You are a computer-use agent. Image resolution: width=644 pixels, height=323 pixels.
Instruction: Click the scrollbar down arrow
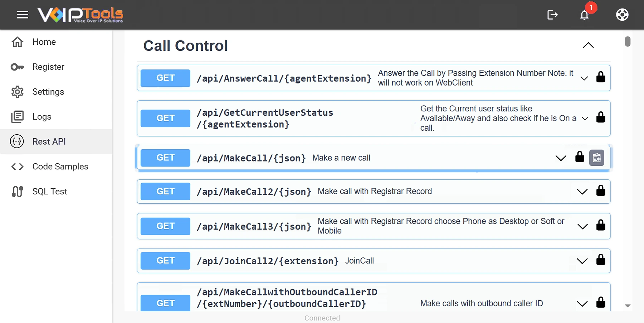coord(628,306)
